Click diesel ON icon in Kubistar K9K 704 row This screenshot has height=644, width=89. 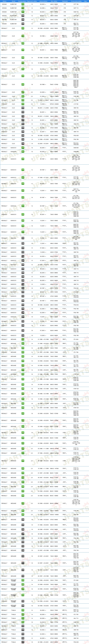pyautogui.click(x=23, y=16)
